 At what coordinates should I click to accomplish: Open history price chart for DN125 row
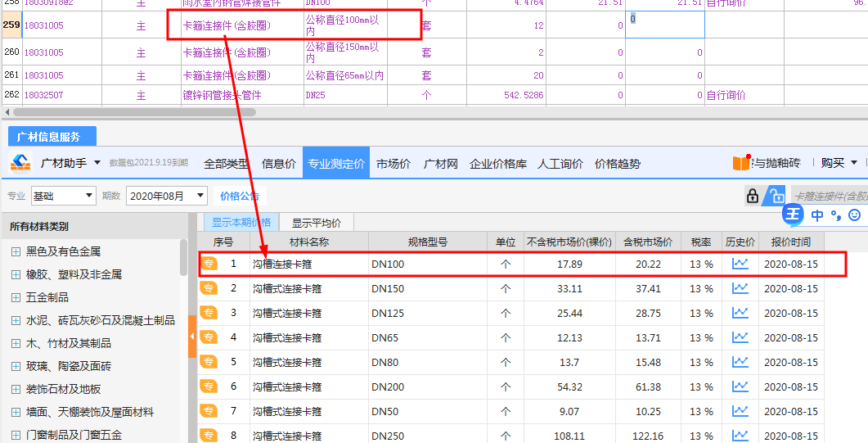click(740, 313)
